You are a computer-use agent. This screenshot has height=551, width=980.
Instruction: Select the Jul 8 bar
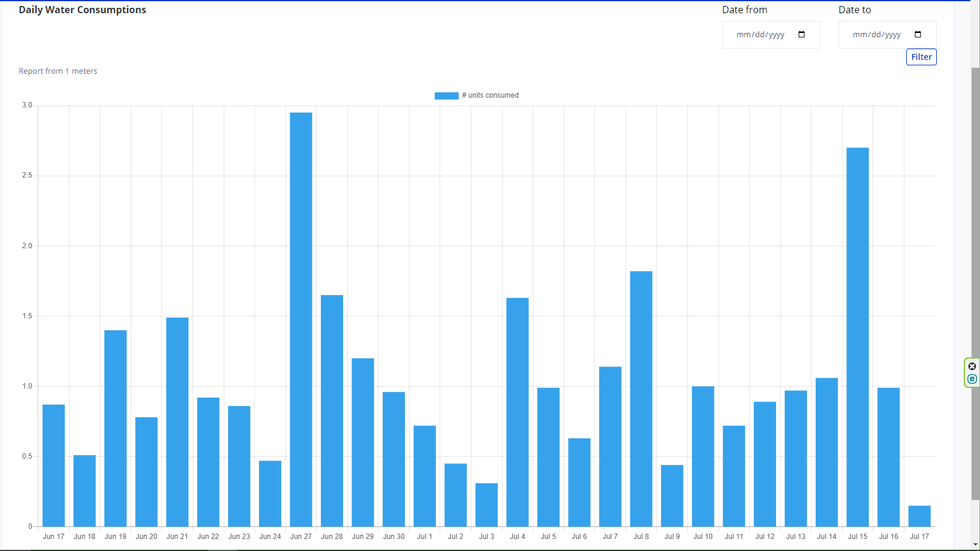pyautogui.click(x=641, y=399)
